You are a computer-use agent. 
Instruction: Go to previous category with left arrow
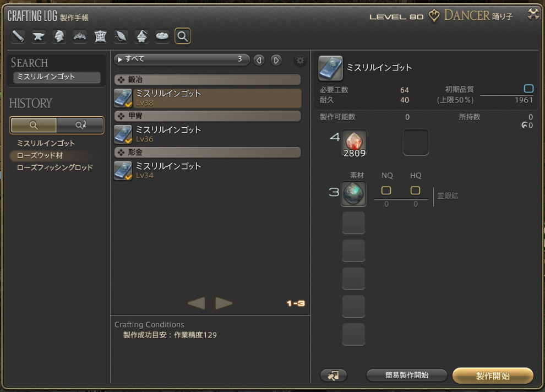[259, 60]
